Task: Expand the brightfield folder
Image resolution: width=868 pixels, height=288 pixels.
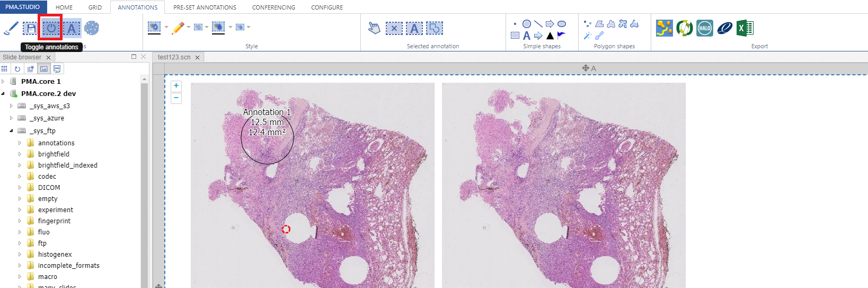Action: pos(20,154)
